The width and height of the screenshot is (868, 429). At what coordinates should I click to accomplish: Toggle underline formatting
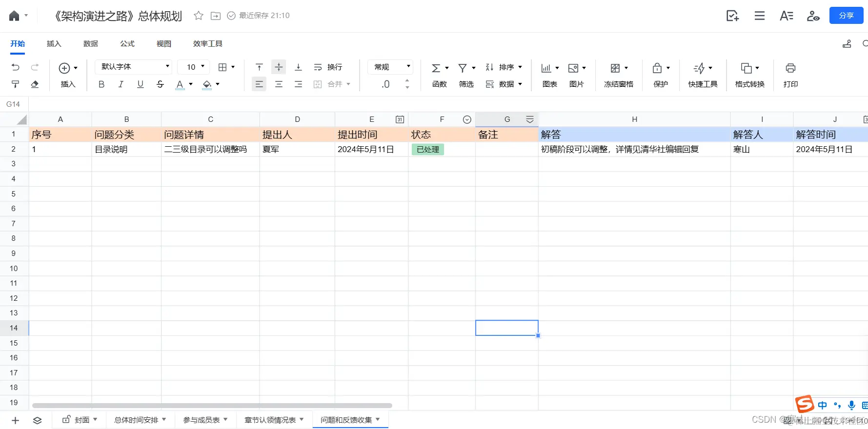pos(141,84)
